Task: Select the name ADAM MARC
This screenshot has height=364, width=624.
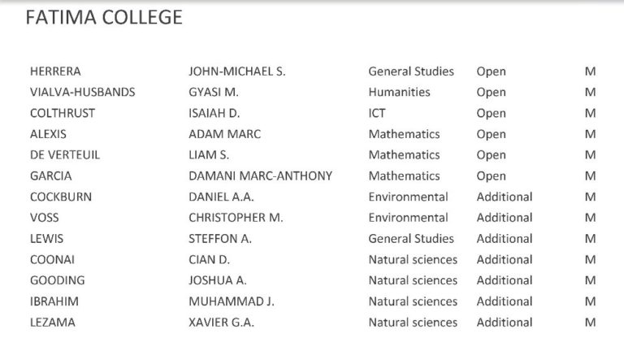Action: (224, 134)
